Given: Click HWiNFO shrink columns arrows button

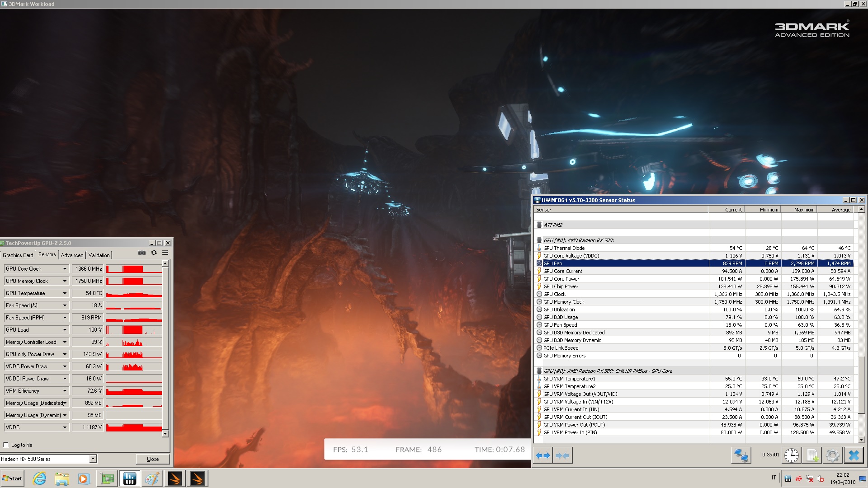Looking at the screenshot, I should tap(562, 455).
